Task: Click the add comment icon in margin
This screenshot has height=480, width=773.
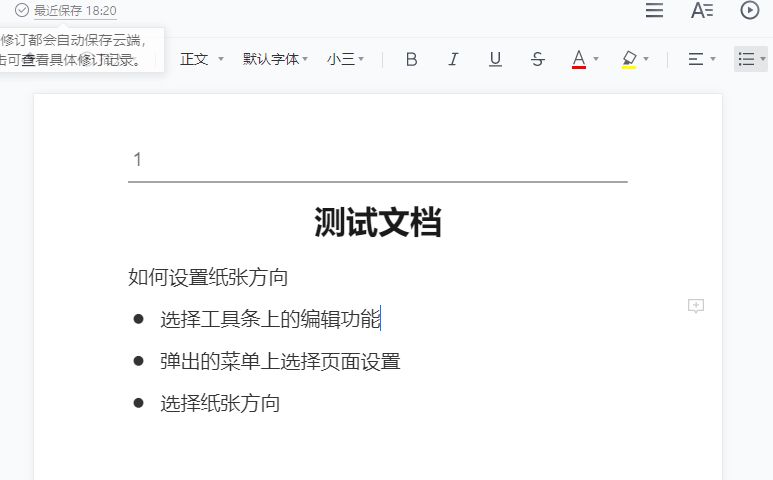Action: coord(696,306)
